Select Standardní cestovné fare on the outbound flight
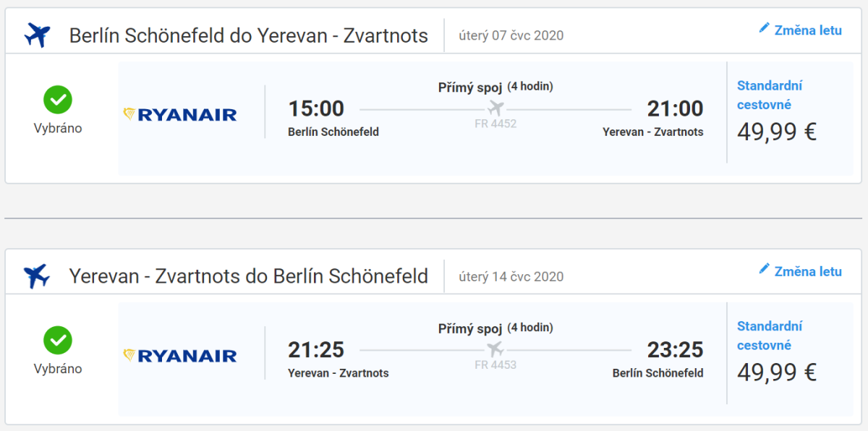This screenshot has width=868, height=431. (769, 95)
